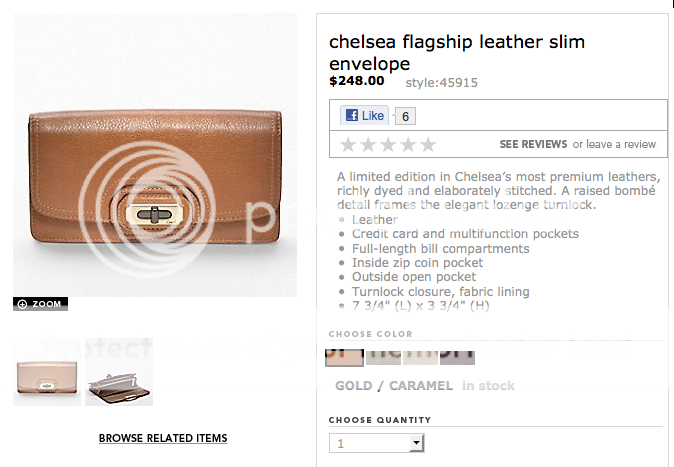This screenshot has height=467, width=674.
Task: View the open wallet interior thumbnail
Action: tap(119, 372)
